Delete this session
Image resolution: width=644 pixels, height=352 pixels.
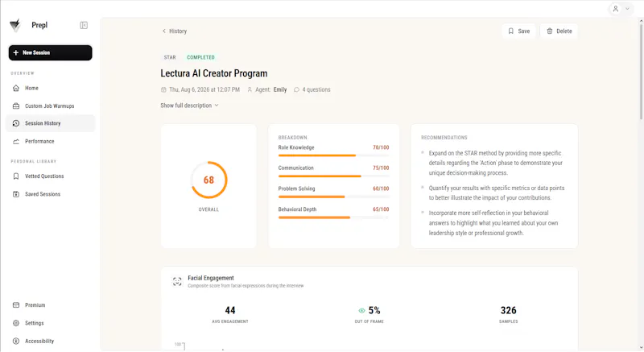(559, 31)
